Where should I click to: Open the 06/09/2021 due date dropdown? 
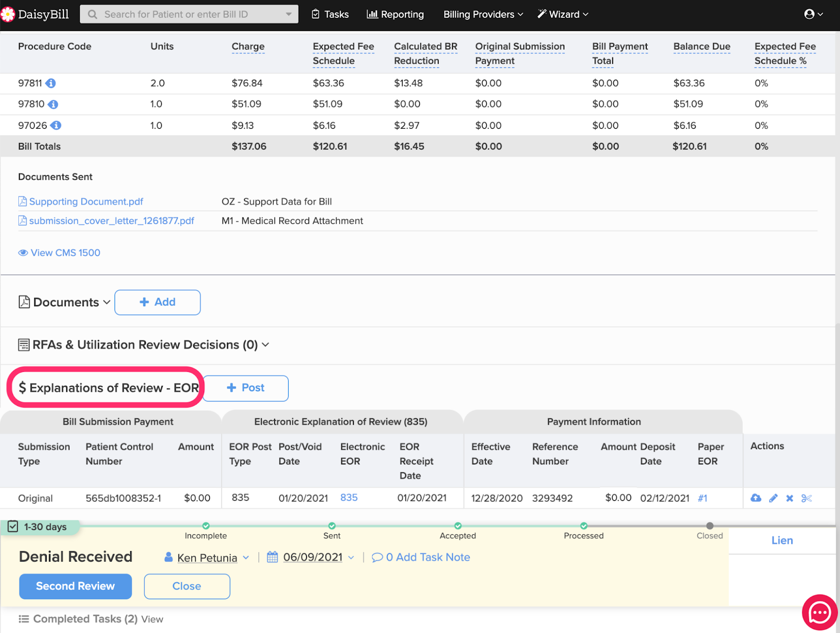312,557
